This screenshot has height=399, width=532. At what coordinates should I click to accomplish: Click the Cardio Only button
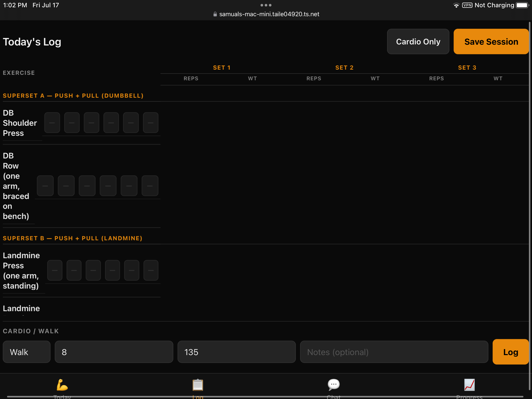(418, 42)
